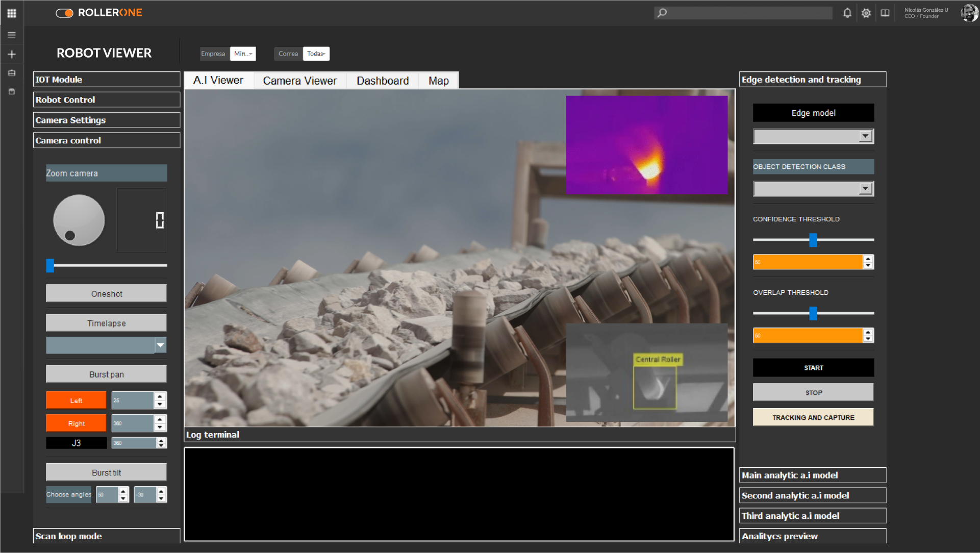
Task: Toggle the orange RollerOne logo switch
Action: [64, 13]
